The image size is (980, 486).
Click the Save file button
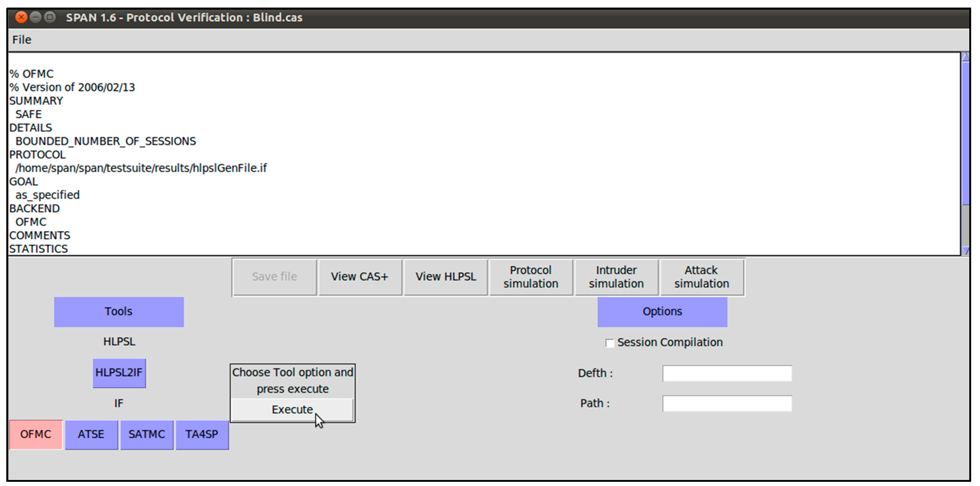point(274,277)
